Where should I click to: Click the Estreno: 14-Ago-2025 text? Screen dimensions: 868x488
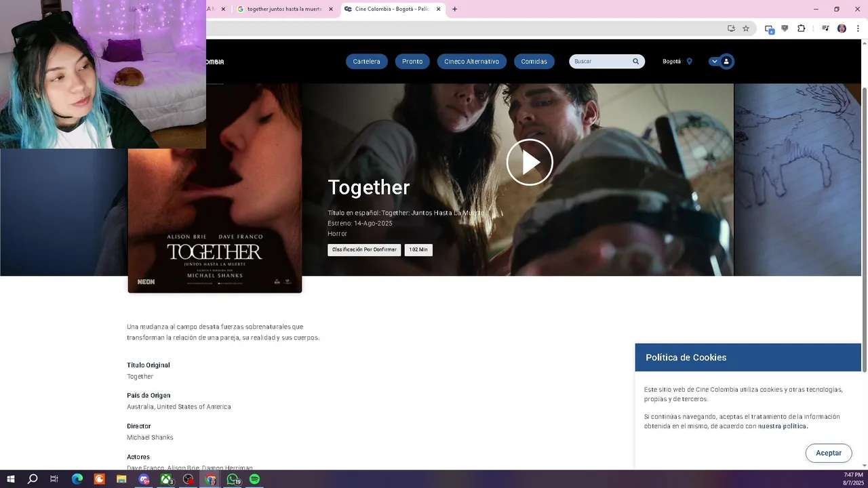360,223
